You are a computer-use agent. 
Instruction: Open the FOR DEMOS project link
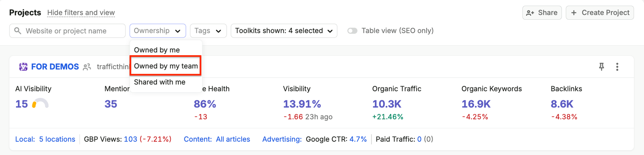coord(55,67)
